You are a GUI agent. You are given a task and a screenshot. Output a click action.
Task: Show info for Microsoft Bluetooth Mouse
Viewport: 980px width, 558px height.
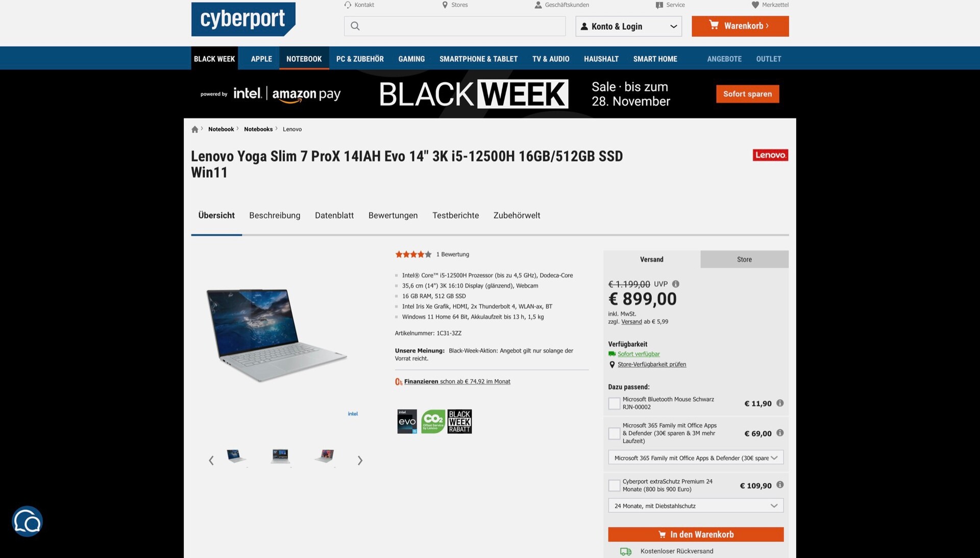tap(780, 403)
